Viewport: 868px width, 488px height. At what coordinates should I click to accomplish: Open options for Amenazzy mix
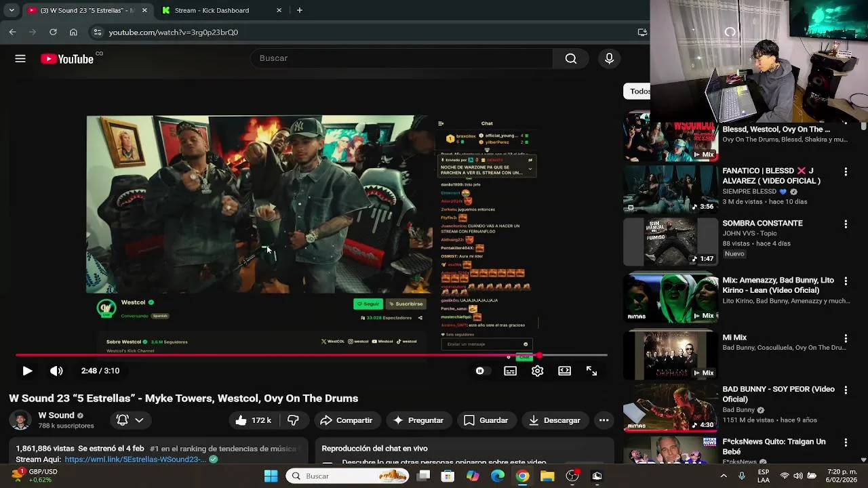pos(846,281)
